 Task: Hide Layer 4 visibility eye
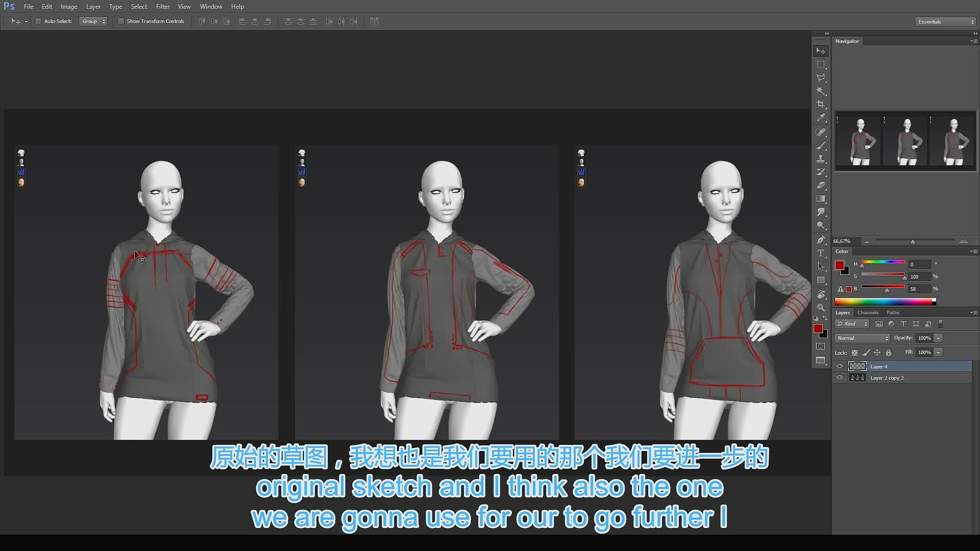point(840,366)
